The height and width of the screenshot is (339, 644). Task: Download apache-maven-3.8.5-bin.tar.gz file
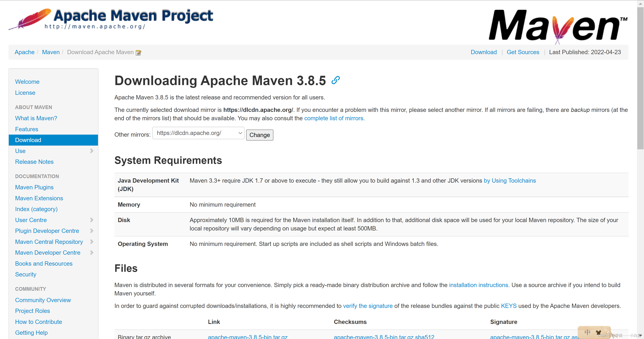(x=247, y=337)
